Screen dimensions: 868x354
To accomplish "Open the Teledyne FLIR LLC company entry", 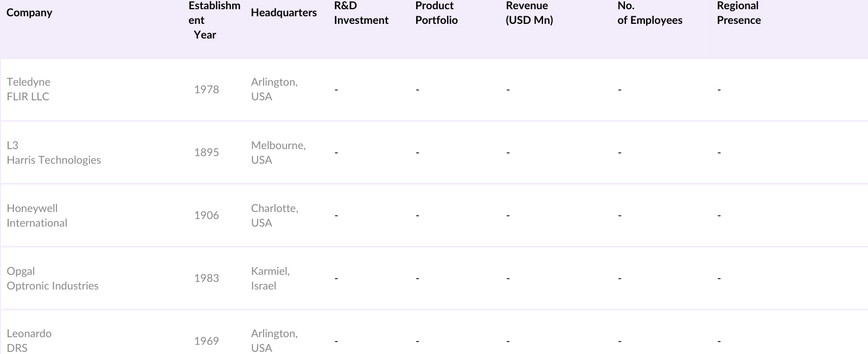I will coord(28,89).
